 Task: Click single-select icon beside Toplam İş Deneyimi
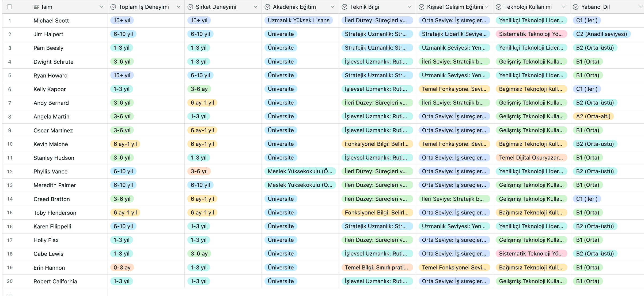coord(113,7)
